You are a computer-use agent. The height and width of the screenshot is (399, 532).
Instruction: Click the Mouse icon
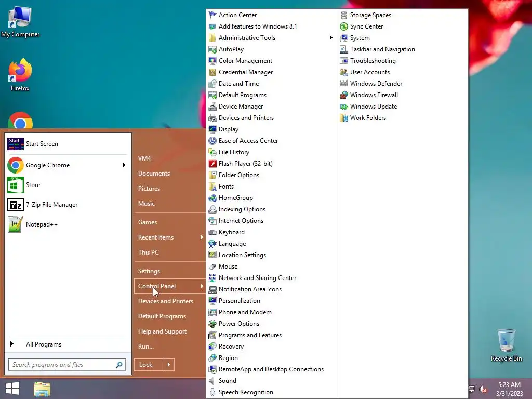212,267
